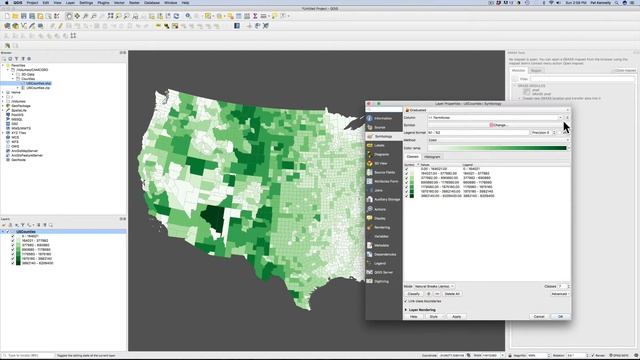Image resolution: width=640 pixels, height=360 pixels.
Task: Select the Zoom In magnifier tool
Action: (85, 16)
